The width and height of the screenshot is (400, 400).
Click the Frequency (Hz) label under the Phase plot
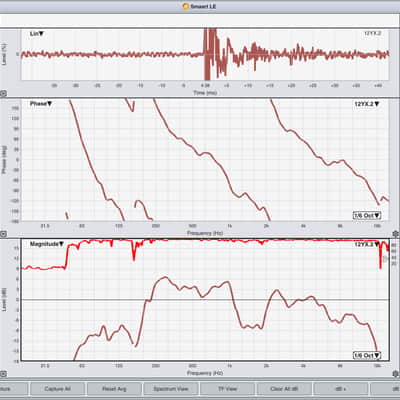point(205,233)
